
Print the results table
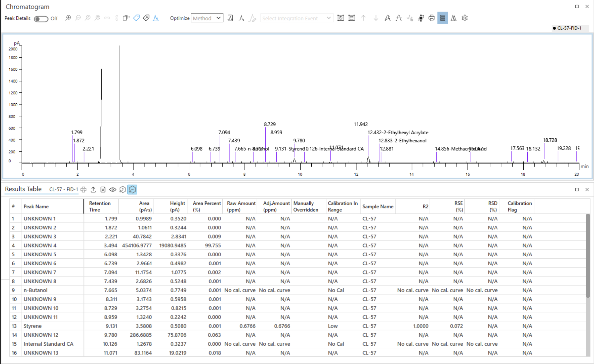(x=84, y=189)
